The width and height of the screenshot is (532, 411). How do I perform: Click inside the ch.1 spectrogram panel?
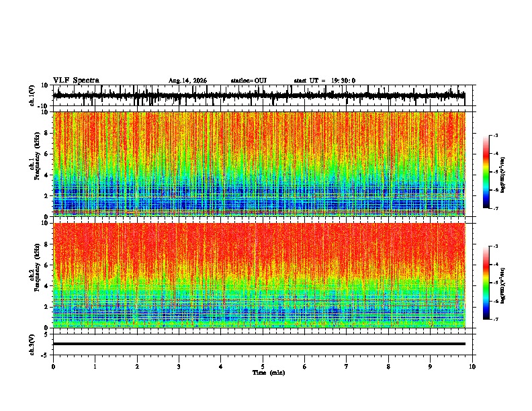click(x=259, y=164)
